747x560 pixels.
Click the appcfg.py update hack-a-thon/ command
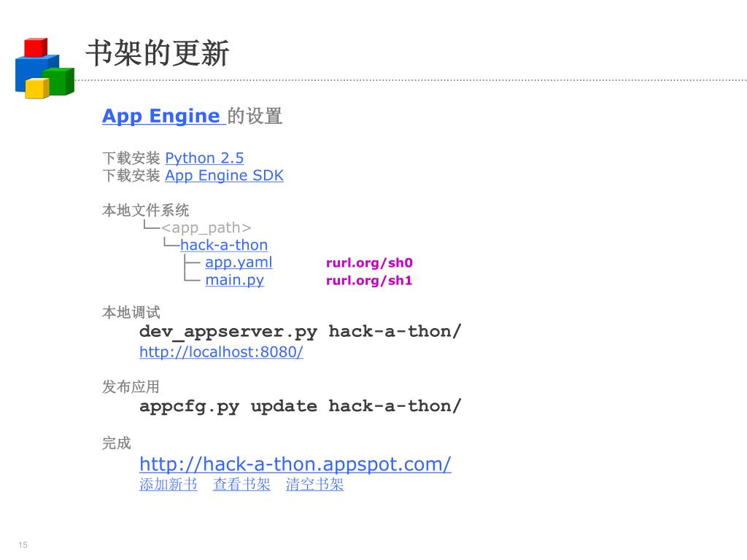[x=300, y=407]
